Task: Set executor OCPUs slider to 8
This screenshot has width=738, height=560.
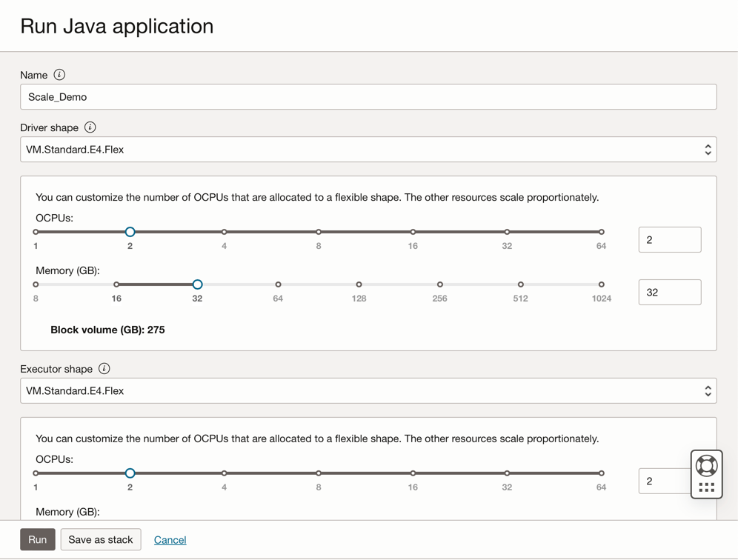Action: click(319, 473)
